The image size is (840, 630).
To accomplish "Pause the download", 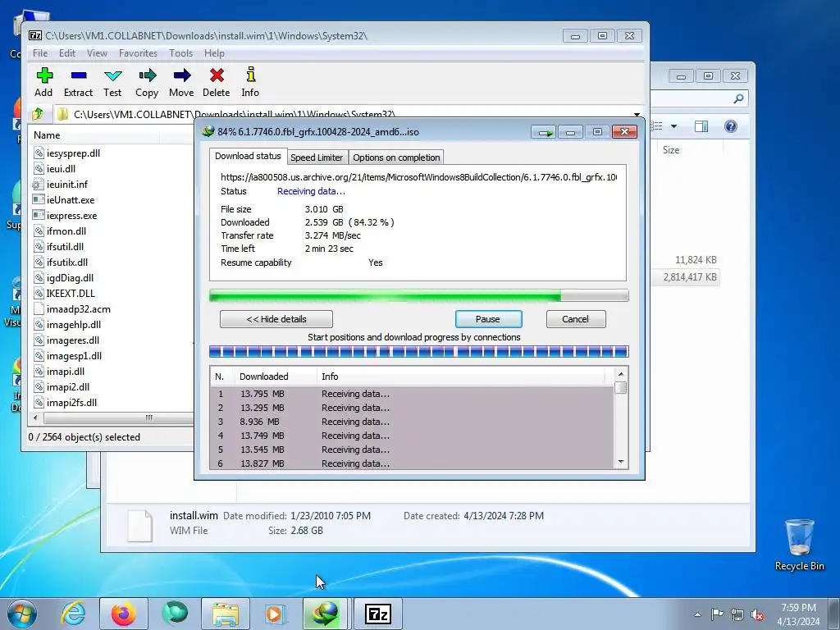I will click(488, 319).
